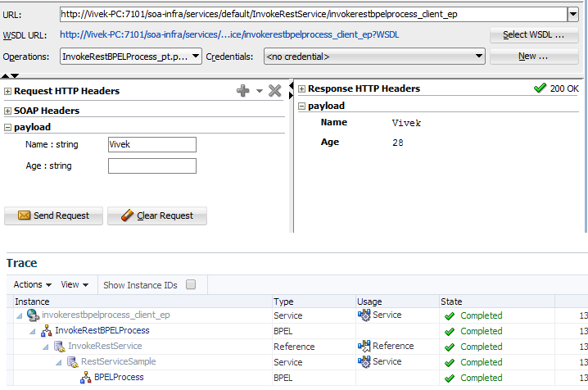Collapse the invokerestbpelprocess_client_ep tree node
The image size is (588, 390).
[20, 316]
